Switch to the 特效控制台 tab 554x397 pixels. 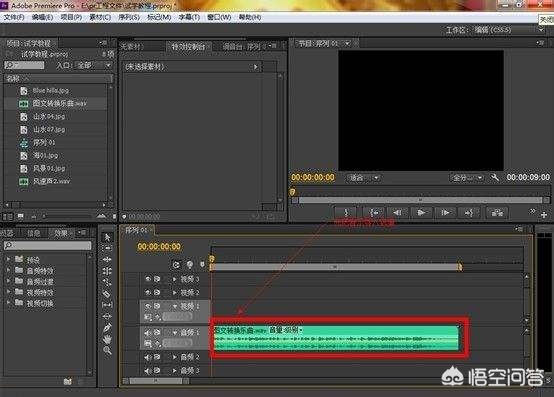pyautogui.click(x=188, y=46)
